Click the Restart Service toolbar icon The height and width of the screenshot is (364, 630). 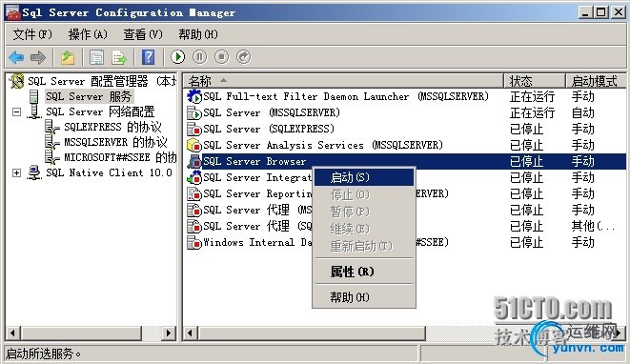(243, 57)
